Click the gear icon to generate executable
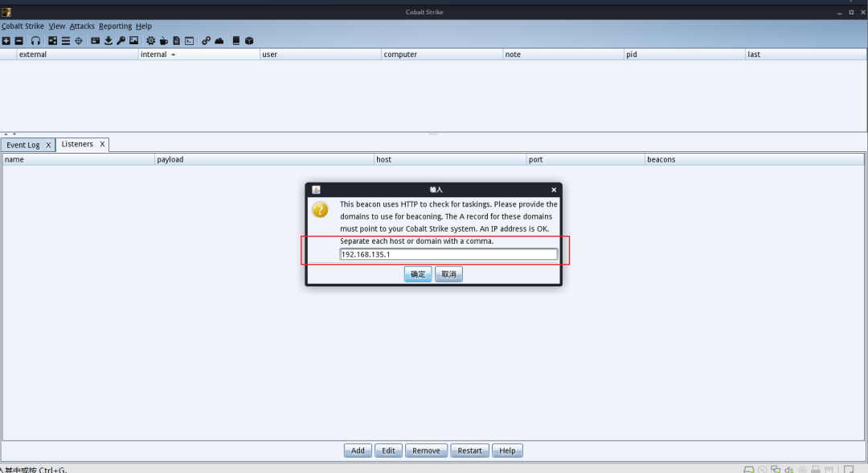The width and height of the screenshot is (868, 473). pos(150,41)
